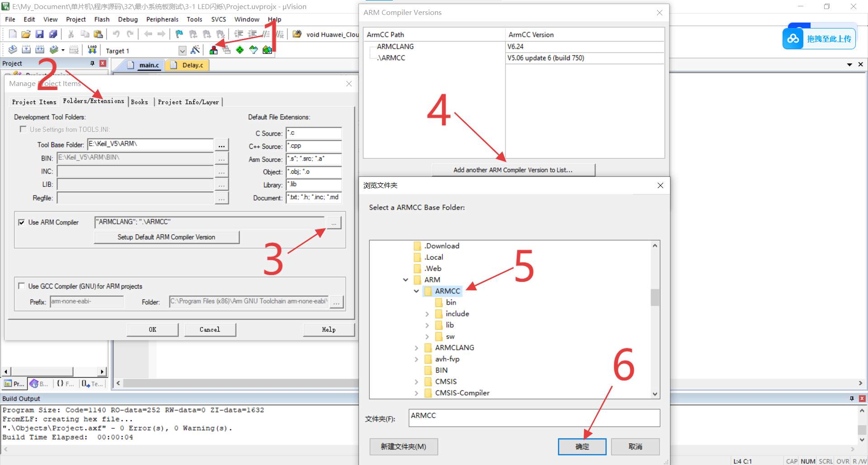
Task: Open the Peripherals menu
Action: 162,19
